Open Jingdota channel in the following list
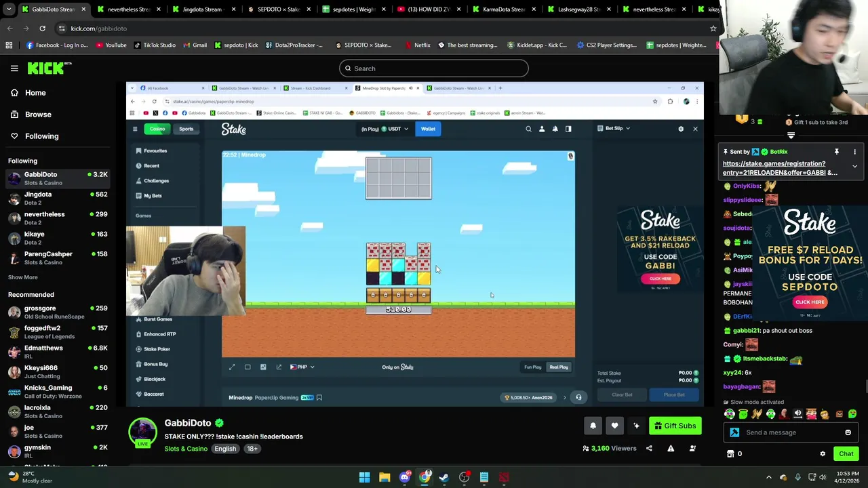Screen dimensions: 868x488 tap(58, 198)
